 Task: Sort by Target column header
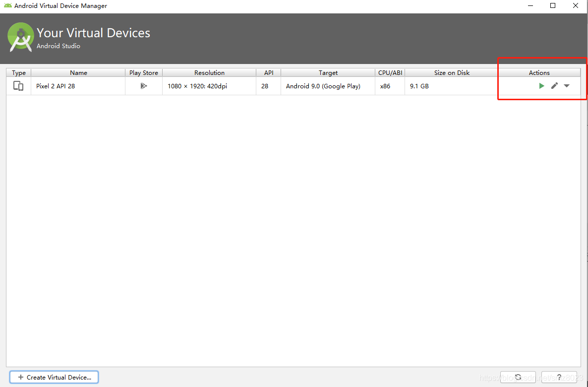point(328,73)
